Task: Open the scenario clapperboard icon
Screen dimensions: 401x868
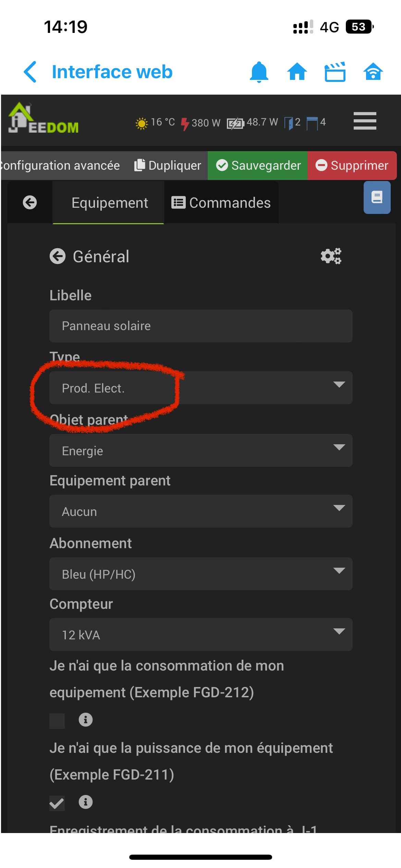Action: pyautogui.click(x=335, y=72)
